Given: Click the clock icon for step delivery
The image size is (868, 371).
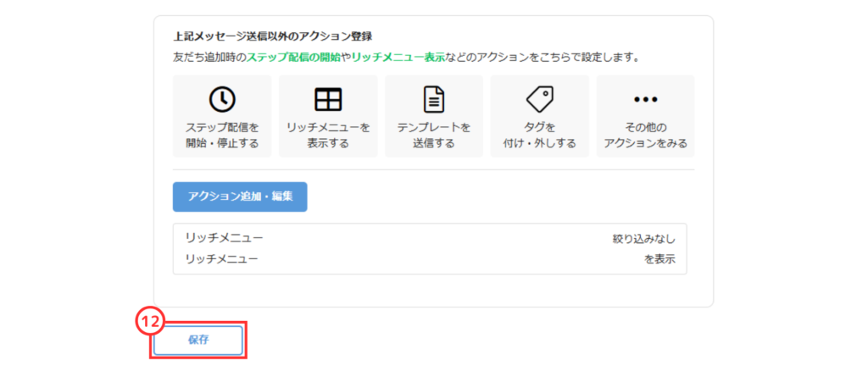Looking at the screenshot, I should [x=222, y=99].
